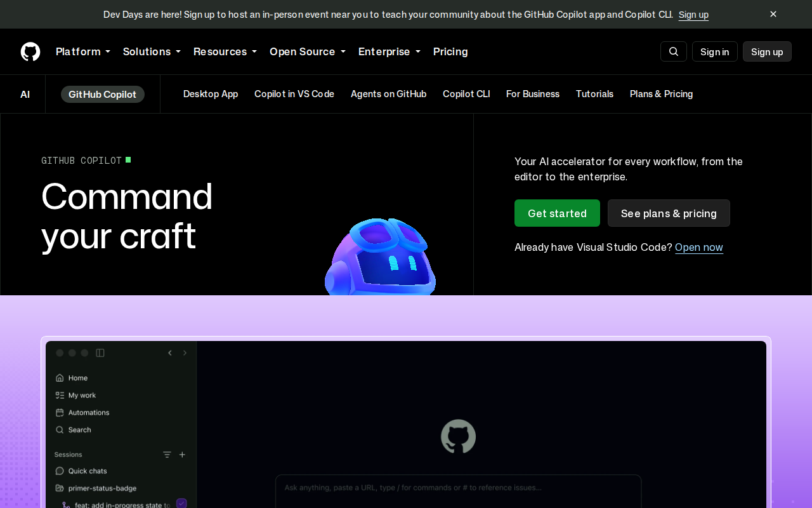Expand the Resources menu
Screen dimensions: 812x508
tap(225, 51)
